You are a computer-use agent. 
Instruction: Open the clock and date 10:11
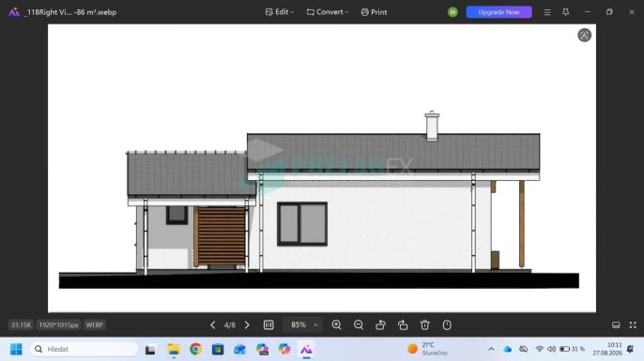(607, 349)
